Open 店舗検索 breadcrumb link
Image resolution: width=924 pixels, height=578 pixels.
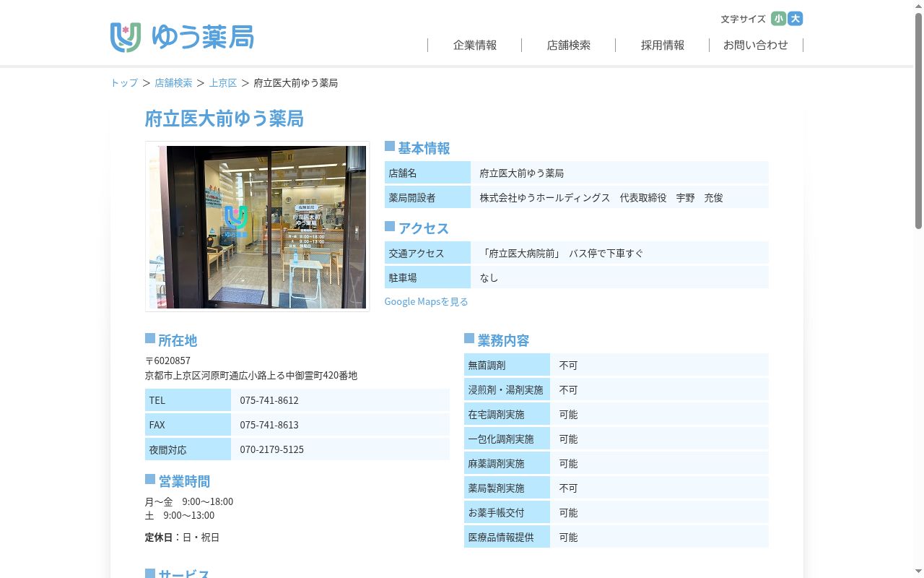pyautogui.click(x=173, y=83)
